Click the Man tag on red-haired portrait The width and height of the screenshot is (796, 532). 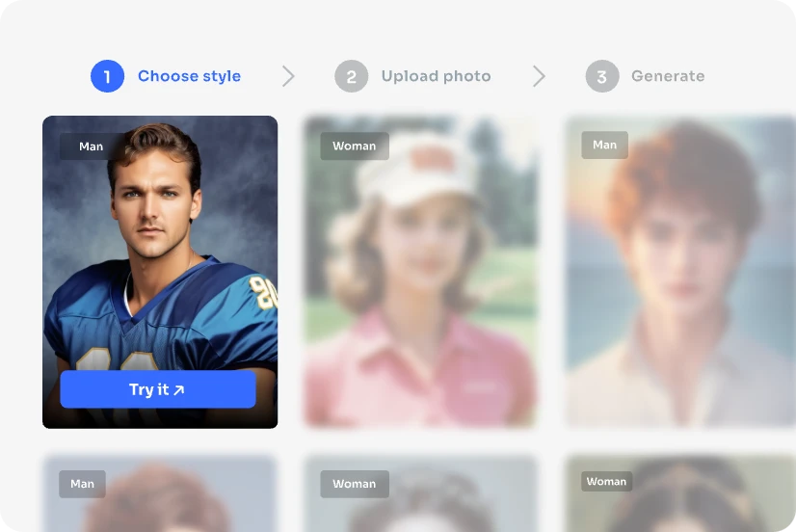(604, 146)
